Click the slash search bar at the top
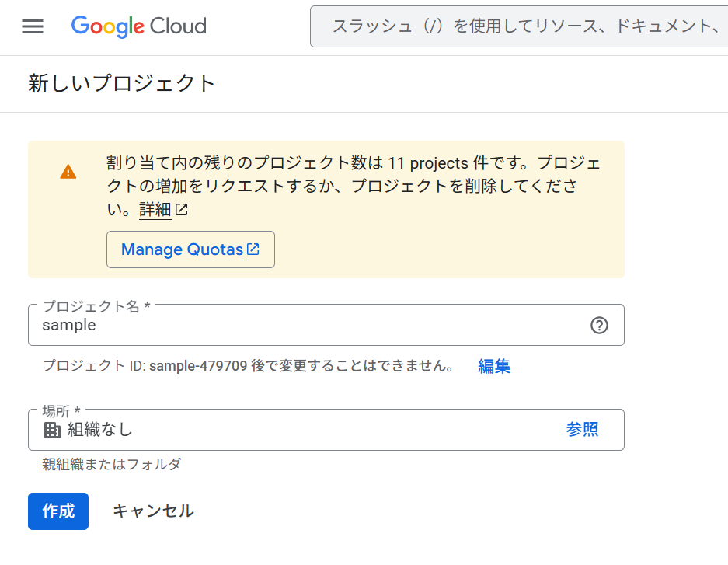This screenshot has width=728, height=565. pyautogui.click(x=519, y=26)
